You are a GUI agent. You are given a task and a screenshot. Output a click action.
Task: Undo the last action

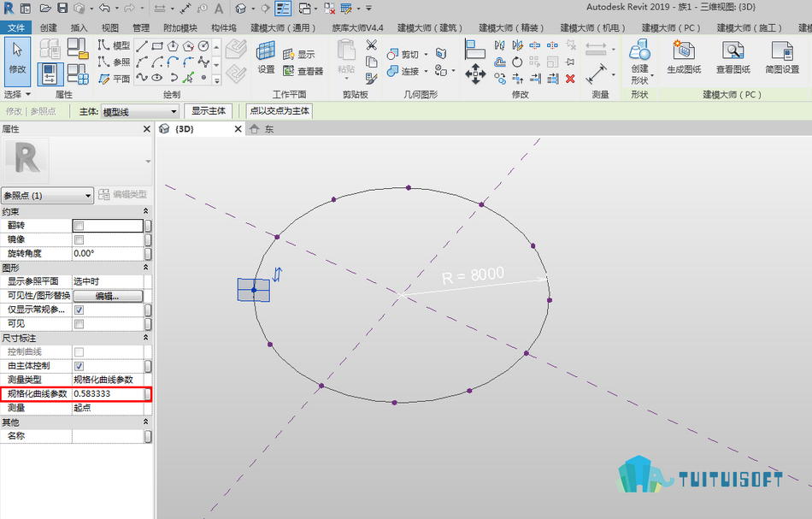click(104, 8)
